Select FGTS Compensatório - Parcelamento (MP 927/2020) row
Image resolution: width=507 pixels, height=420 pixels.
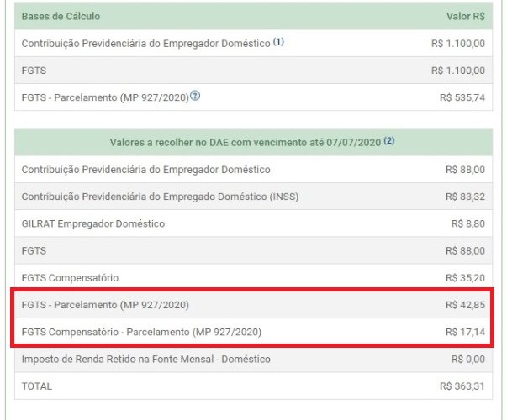pos(141,332)
